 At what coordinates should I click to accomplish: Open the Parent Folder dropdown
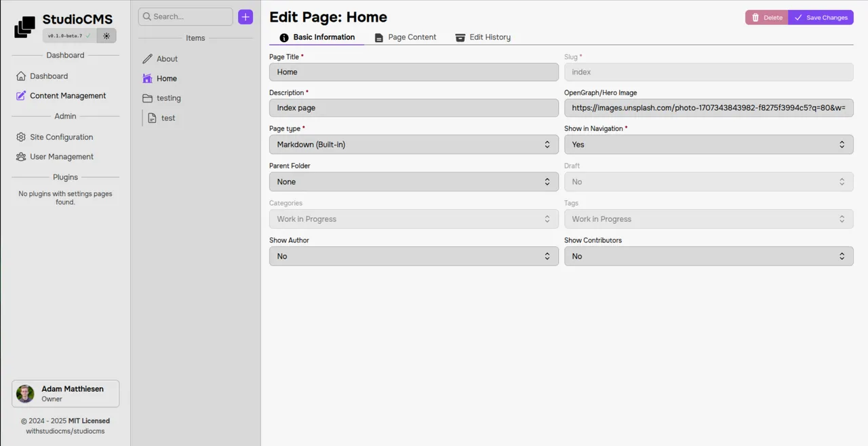click(x=414, y=181)
